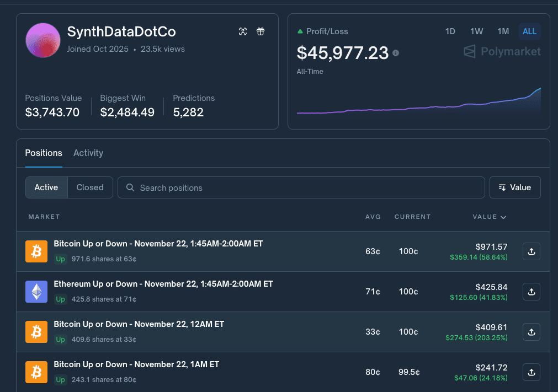Toggle to Active positions

(x=46, y=187)
